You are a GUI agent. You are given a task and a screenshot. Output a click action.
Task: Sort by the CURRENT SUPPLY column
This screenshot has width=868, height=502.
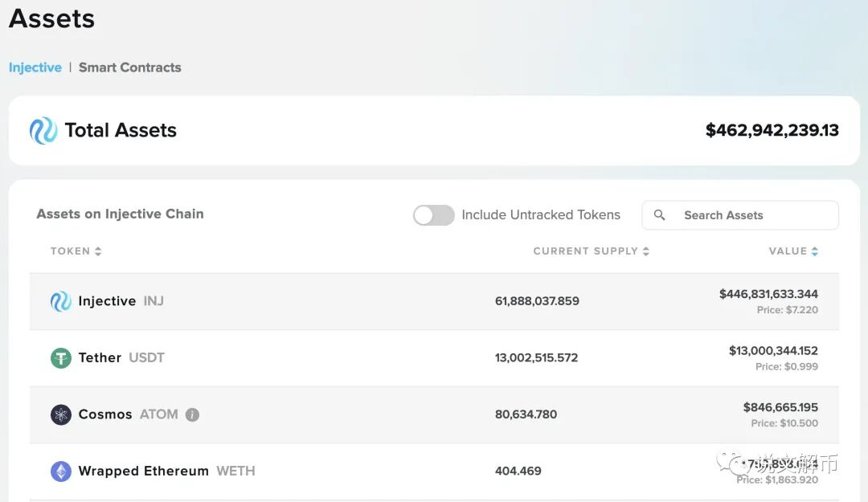tap(592, 251)
